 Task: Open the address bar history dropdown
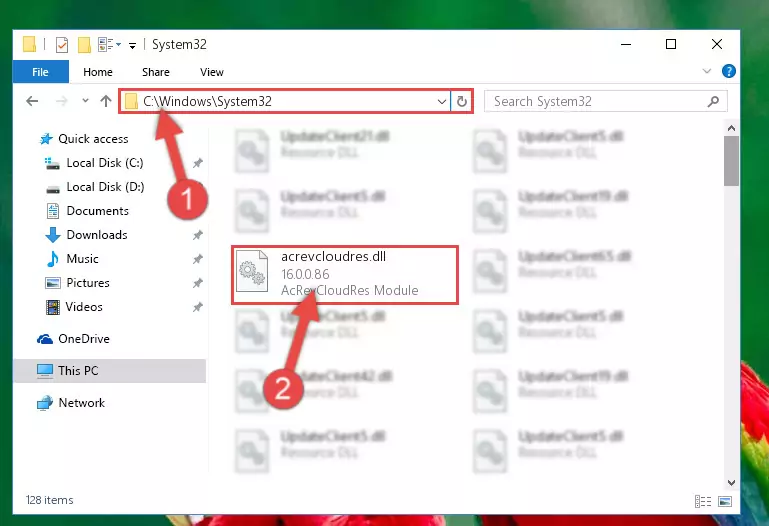coord(441,101)
